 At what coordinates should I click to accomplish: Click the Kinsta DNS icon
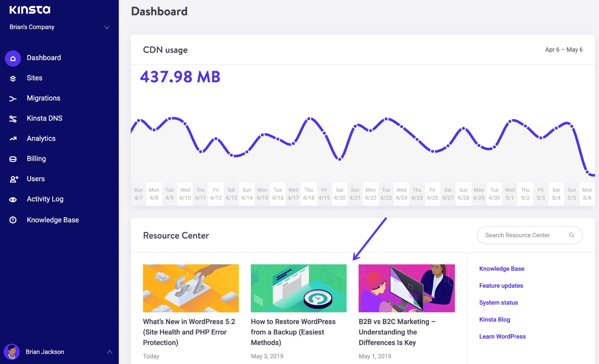(x=13, y=118)
